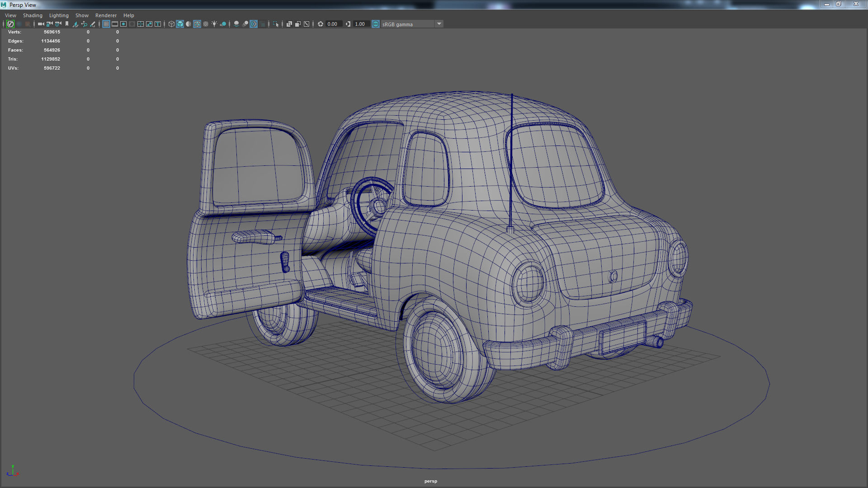Enable 2D Pan/Zoom tool
868x488 pixels.
point(84,24)
